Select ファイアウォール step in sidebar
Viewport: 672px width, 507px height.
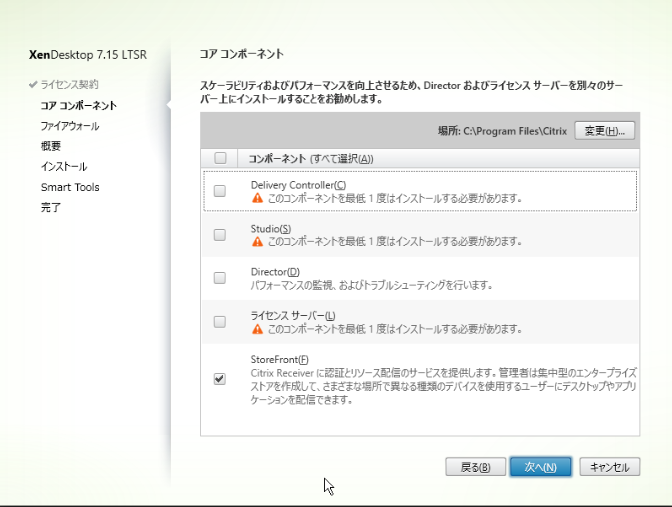click(70, 126)
